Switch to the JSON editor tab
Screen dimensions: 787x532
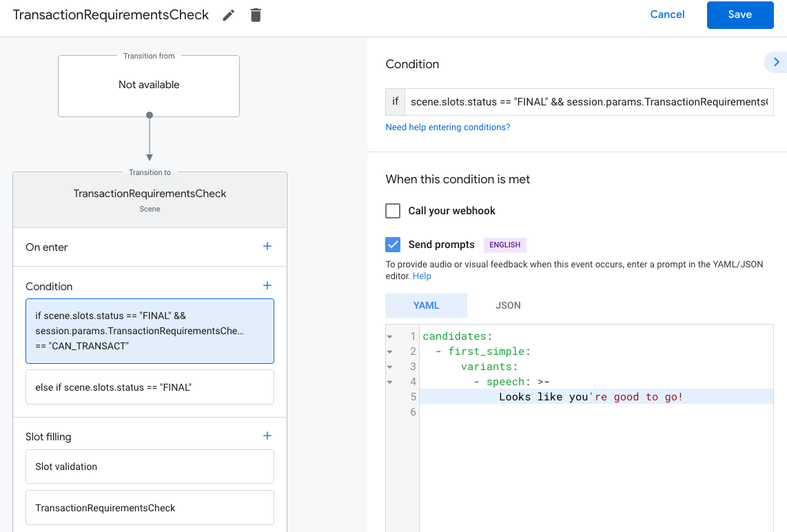[508, 305]
